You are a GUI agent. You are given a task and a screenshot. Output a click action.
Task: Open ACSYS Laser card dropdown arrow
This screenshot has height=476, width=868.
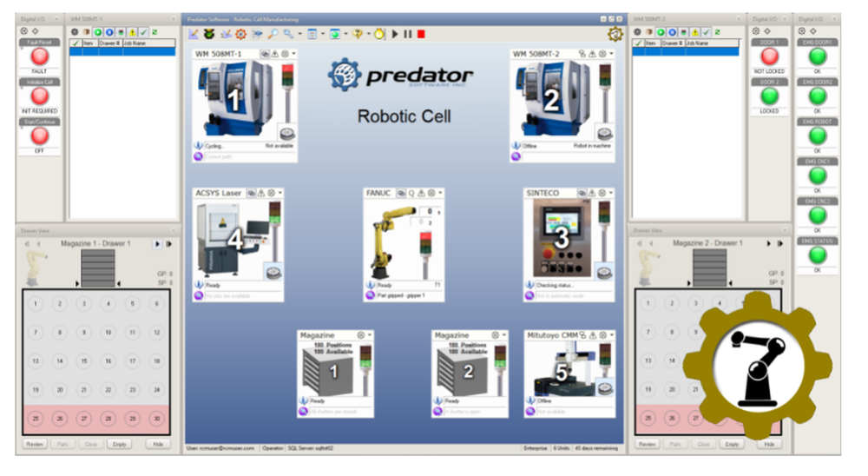[x=280, y=193]
